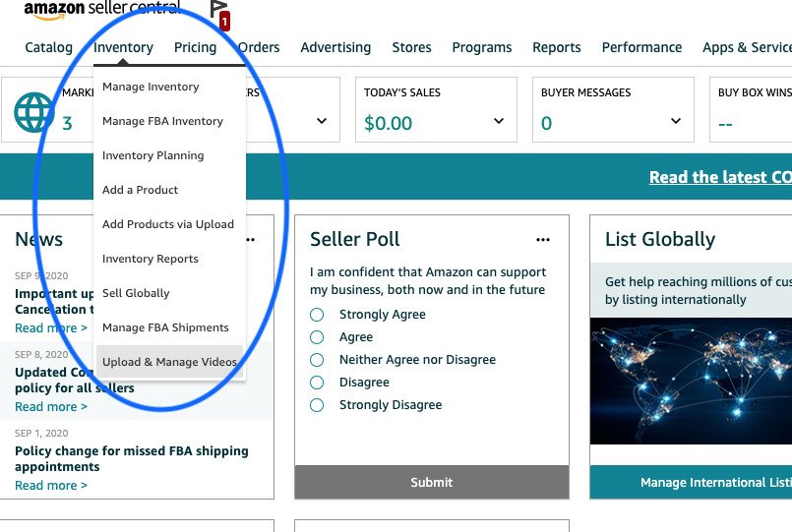Open the Reports navigation menu
Viewport: 792px width, 532px height.
557,47
